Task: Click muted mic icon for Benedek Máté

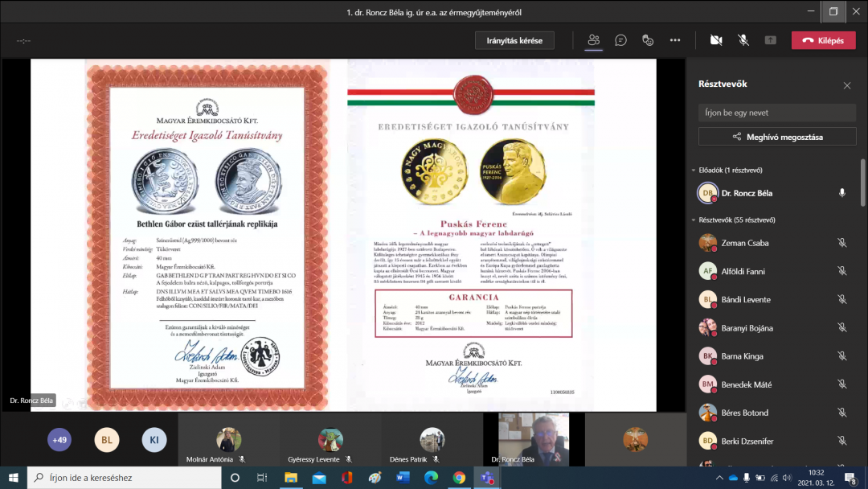Action: point(842,384)
